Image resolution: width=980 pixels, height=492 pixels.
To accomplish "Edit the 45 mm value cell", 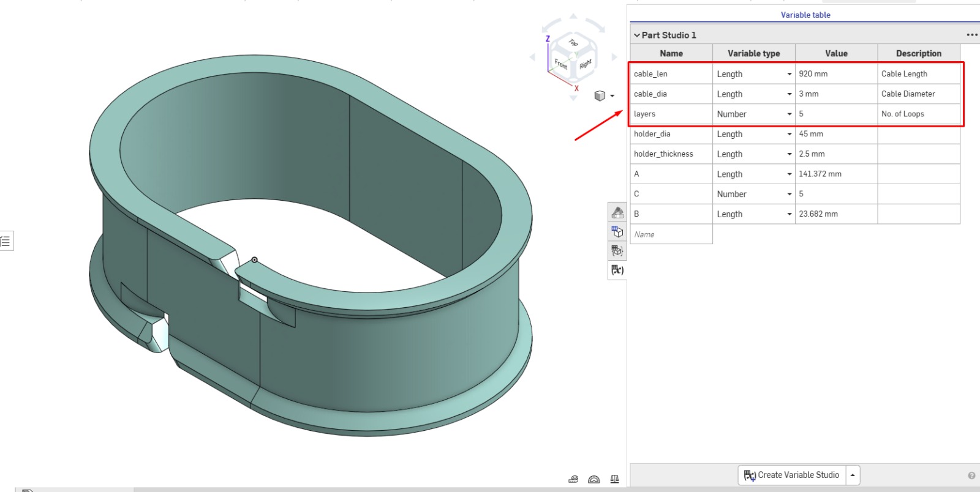I will tap(836, 134).
